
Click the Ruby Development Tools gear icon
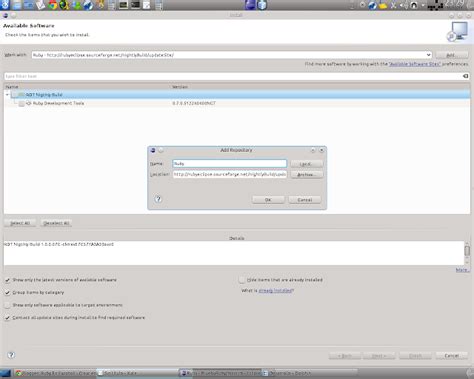[x=29, y=103]
